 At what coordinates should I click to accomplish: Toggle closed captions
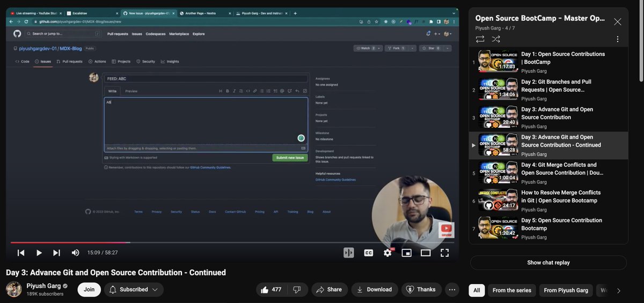point(368,253)
